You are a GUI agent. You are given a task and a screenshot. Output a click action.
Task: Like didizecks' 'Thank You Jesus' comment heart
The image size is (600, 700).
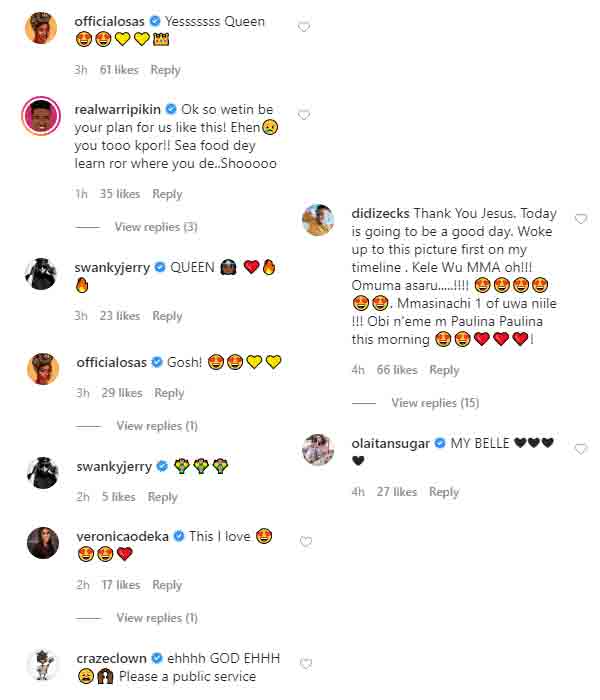(581, 219)
